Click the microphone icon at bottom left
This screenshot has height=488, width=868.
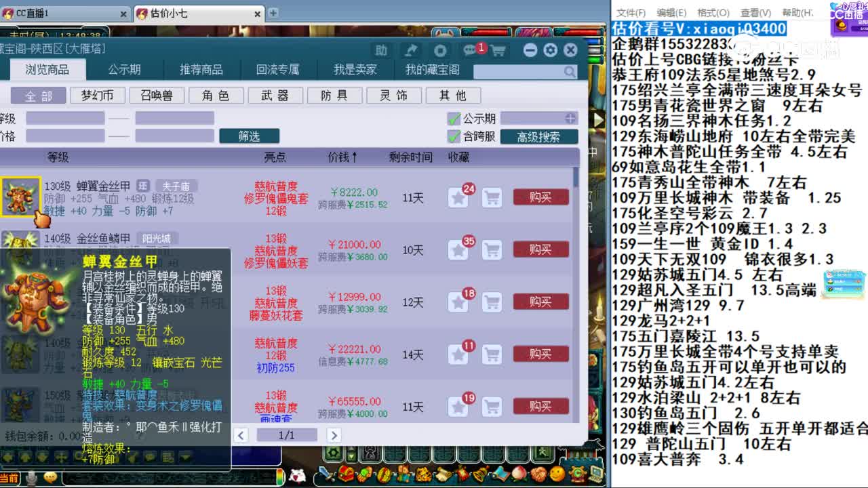coord(31,479)
